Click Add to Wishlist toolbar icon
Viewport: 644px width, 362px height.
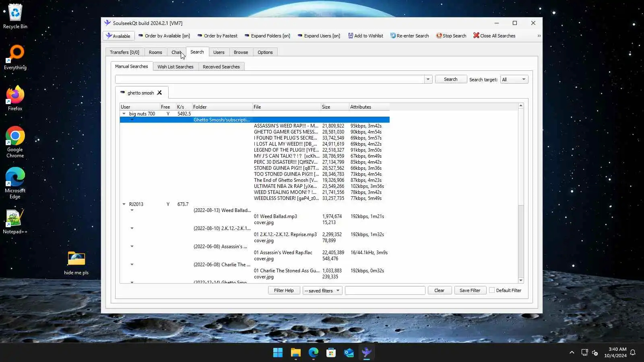click(365, 36)
